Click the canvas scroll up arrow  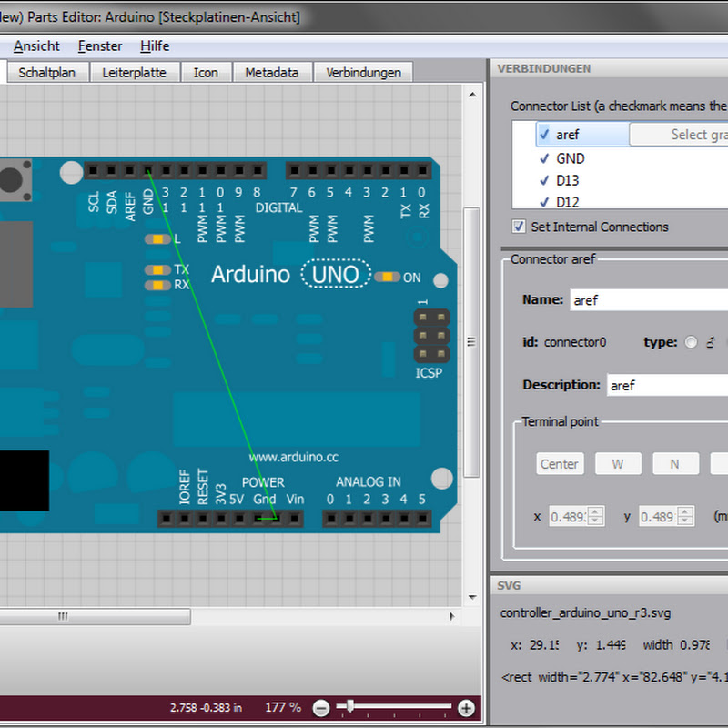pos(472,95)
